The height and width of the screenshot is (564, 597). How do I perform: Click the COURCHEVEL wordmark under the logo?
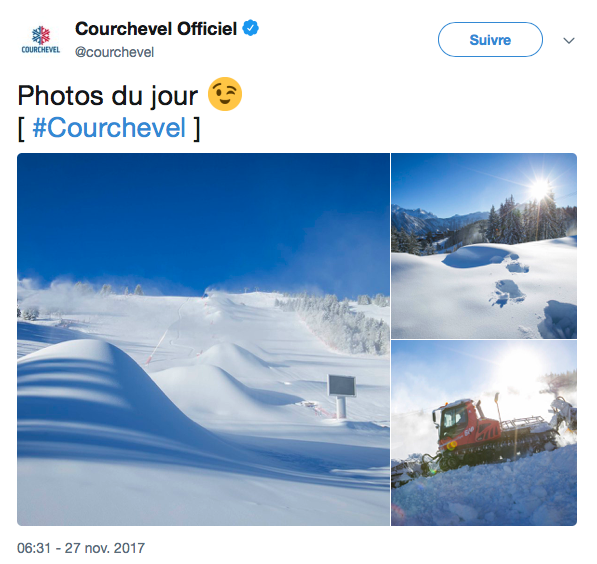click(x=40, y=50)
